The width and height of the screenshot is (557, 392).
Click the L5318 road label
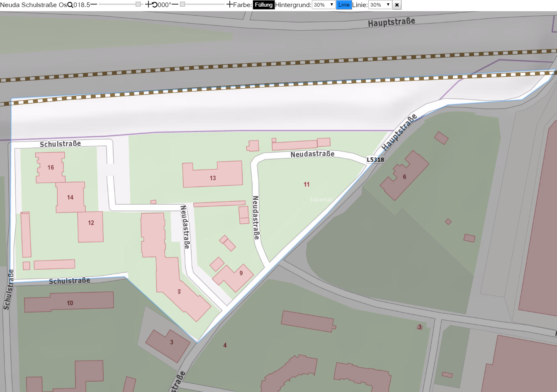point(375,160)
